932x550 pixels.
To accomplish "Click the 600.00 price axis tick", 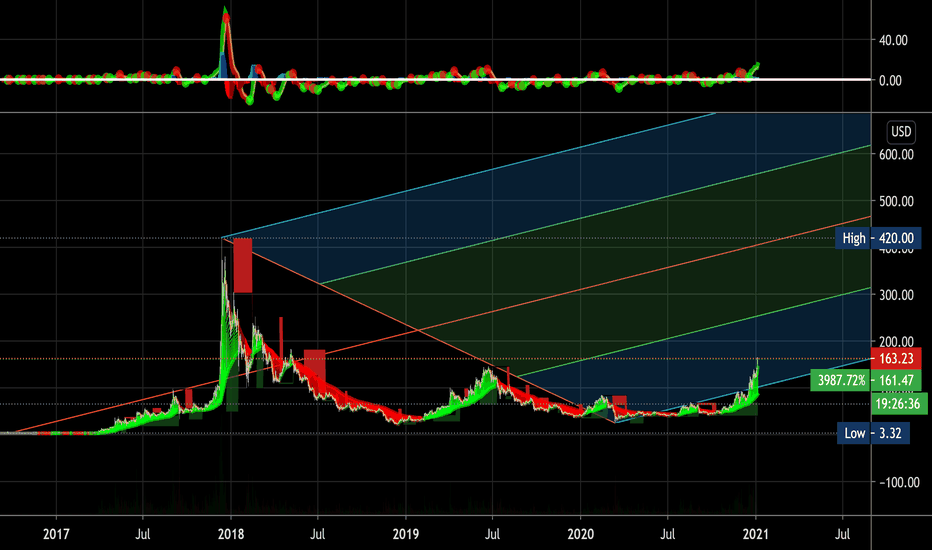I will [896, 155].
